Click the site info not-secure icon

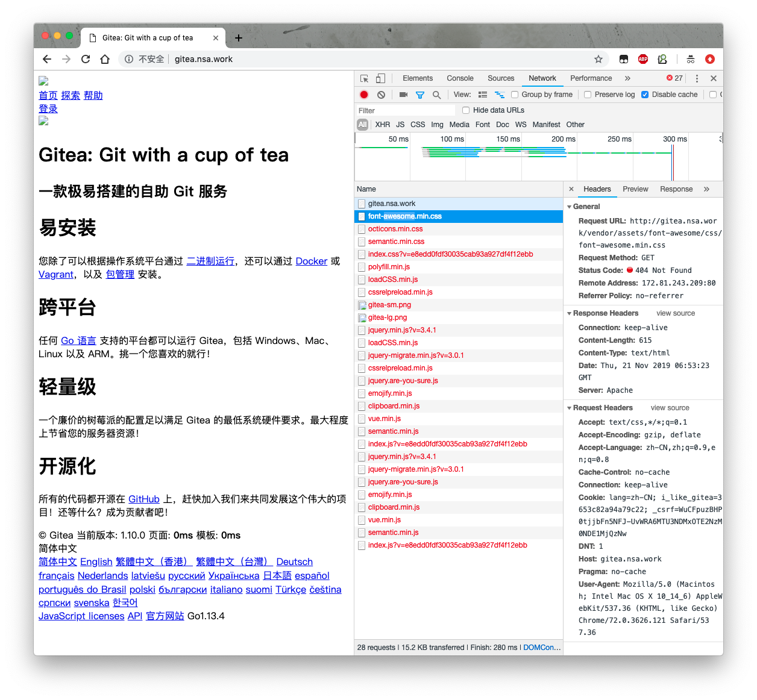129,59
